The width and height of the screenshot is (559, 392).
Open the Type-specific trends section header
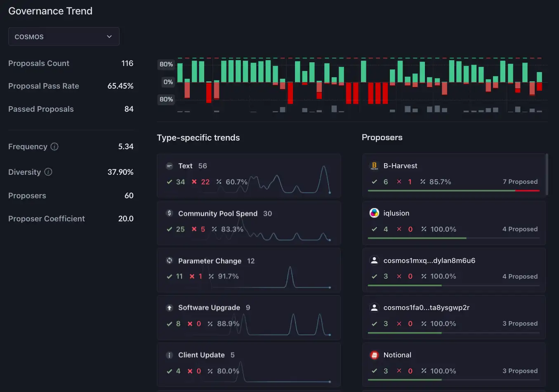[198, 137]
